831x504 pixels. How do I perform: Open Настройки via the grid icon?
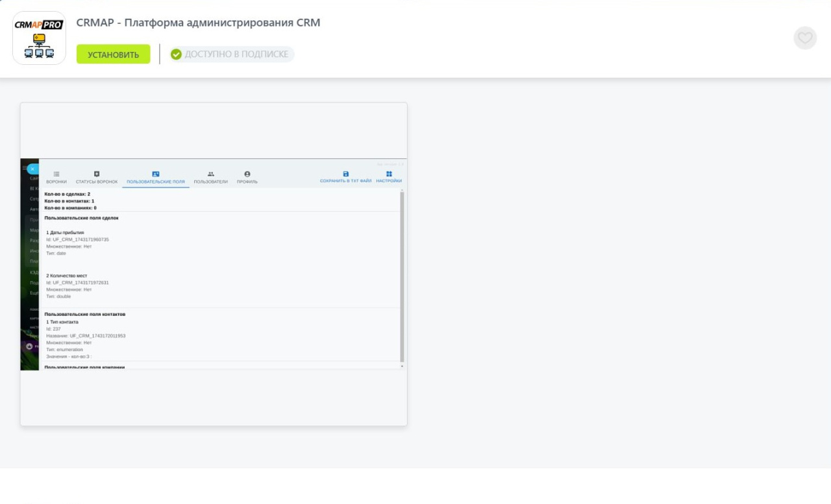(x=389, y=174)
